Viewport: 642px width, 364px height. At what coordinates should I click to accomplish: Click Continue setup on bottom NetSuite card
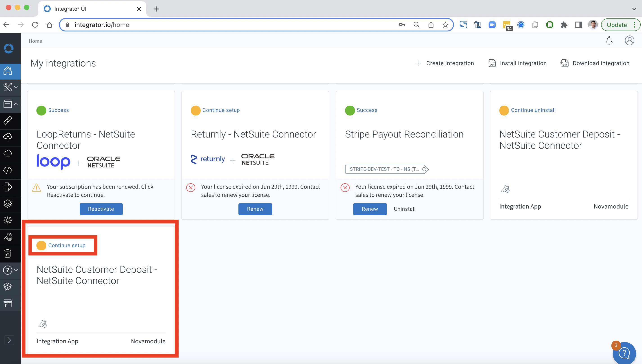tap(67, 246)
